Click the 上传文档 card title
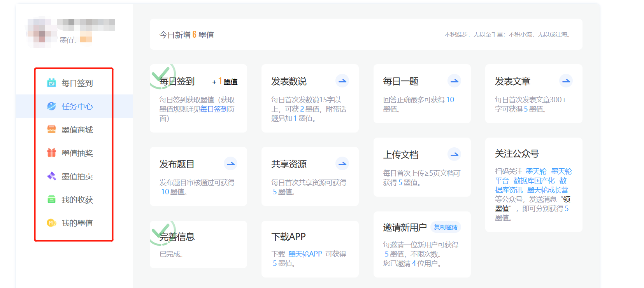 (401, 155)
